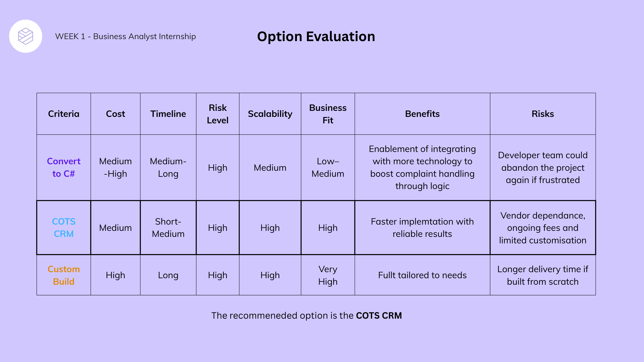Click the bold COTS CRM recommendation text
This screenshot has width=644, height=362.
[x=379, y=316]
